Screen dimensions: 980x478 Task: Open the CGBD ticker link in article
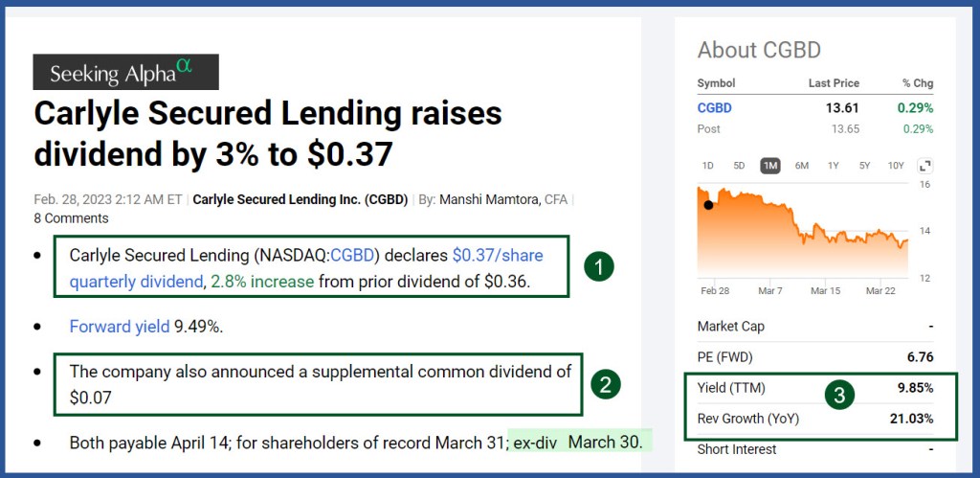[352, 256]
